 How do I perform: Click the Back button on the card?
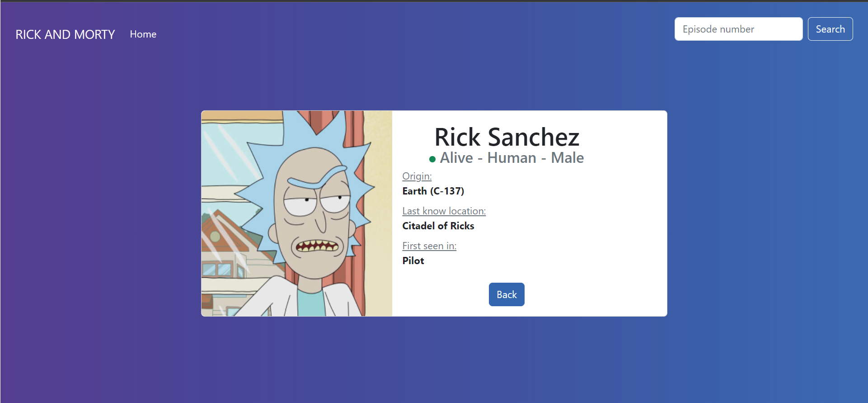tap(506, 294)
